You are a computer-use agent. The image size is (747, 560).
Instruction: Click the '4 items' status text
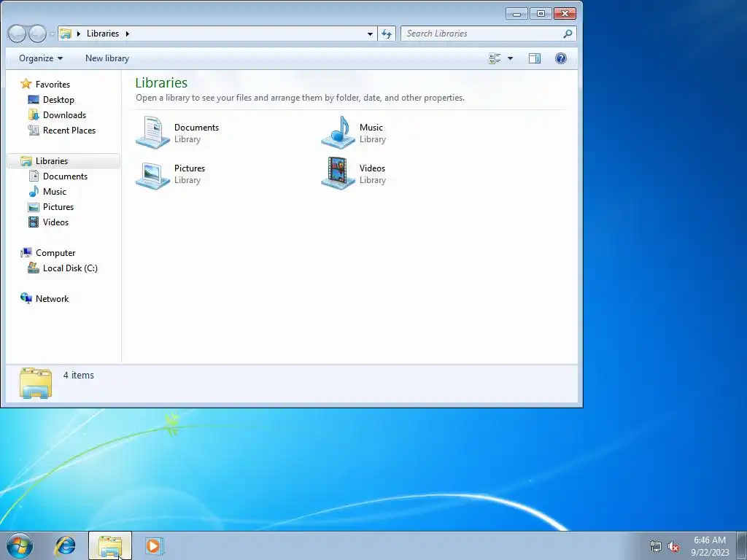click(x=79, y=376)
